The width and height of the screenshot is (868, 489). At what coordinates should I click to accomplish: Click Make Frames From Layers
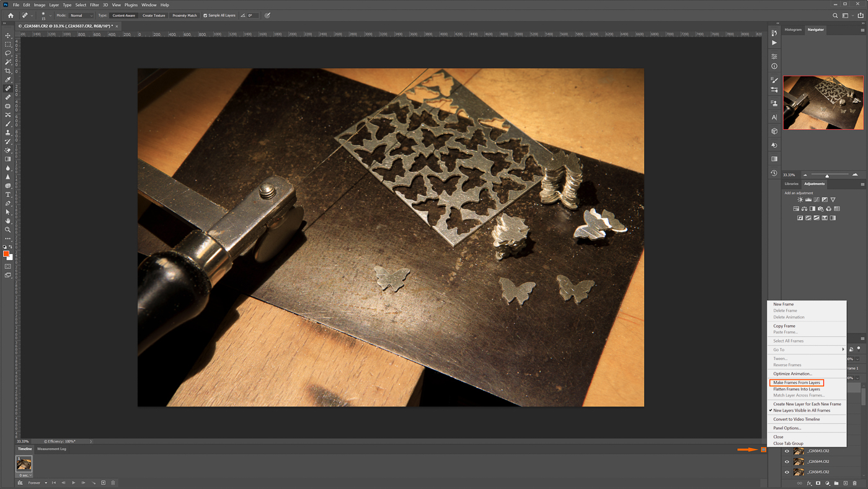[x=796, y=382]
